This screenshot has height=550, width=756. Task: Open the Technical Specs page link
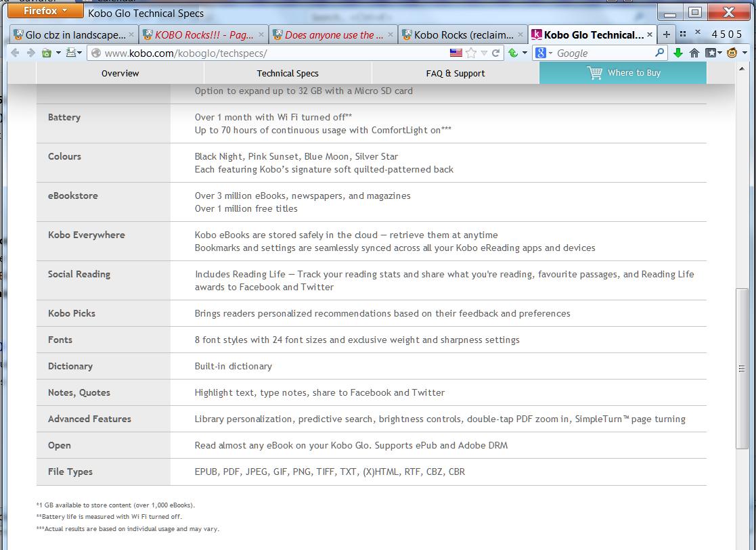pos(288,73)
